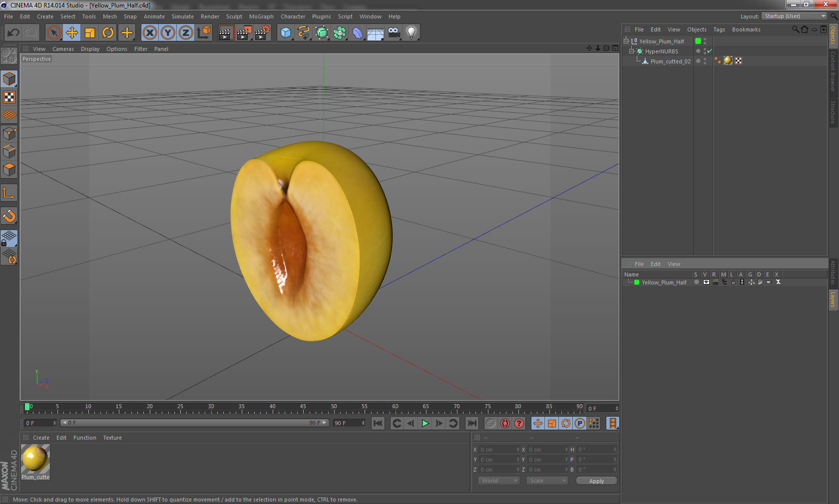Open viewport Cameras menu
839x504 pixels.
[x=63, y=49]
